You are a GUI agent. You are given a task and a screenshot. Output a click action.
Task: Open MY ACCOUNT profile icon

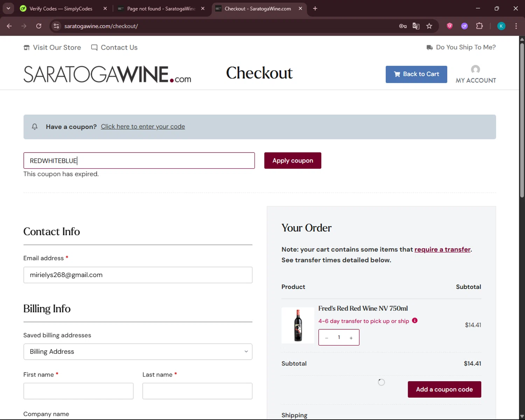coord(475,74)
